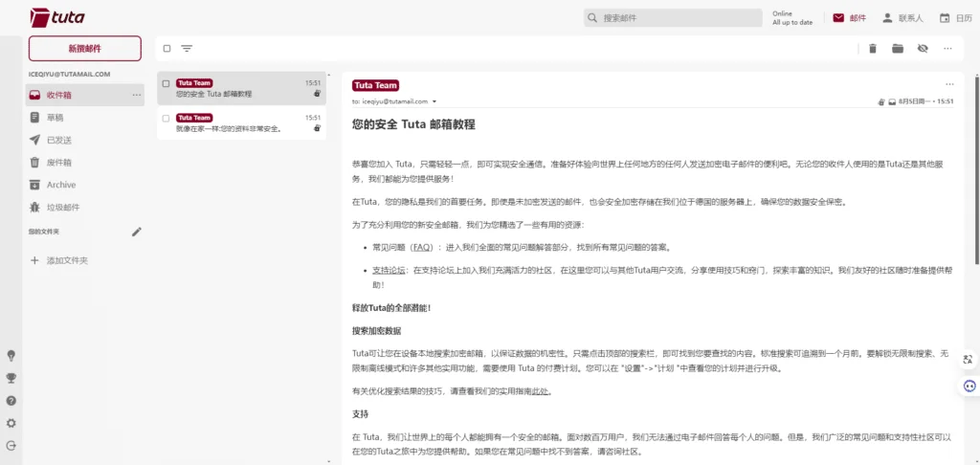Click the logout icon in sidebar

coord(11,446)
